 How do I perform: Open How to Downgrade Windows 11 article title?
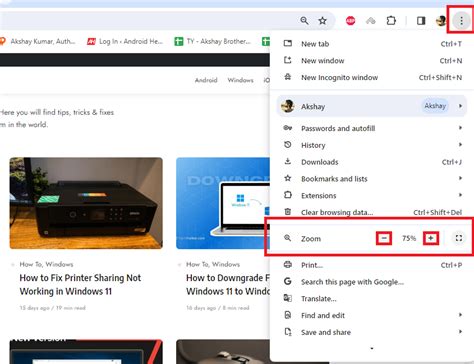point(228,284)
